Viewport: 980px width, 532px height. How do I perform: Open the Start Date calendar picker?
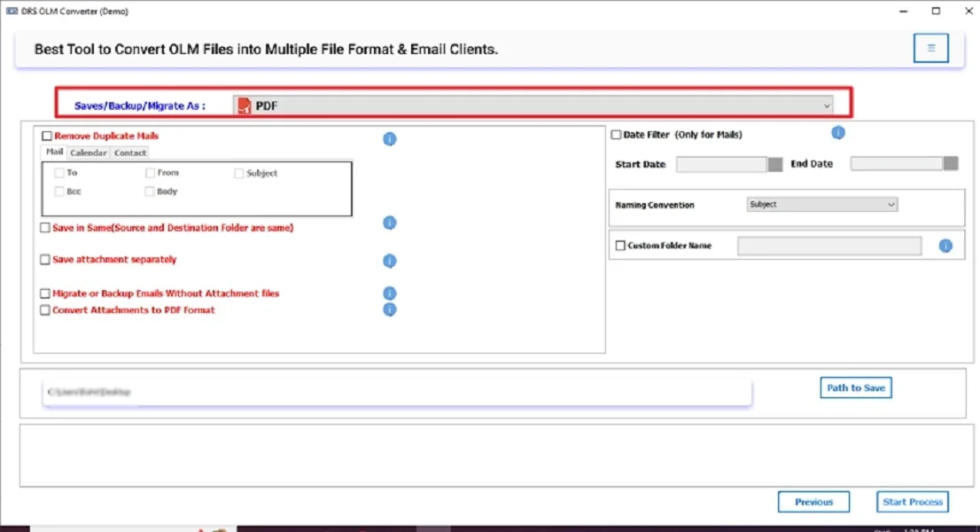pos(776,163)
